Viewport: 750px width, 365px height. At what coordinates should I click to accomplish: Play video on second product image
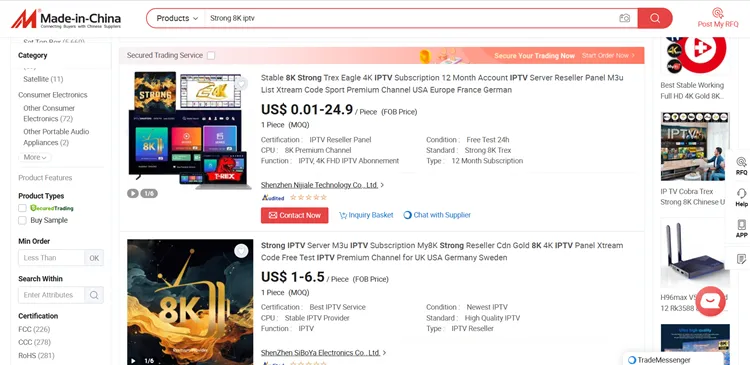pyautogui.click(x=133, y=361)
